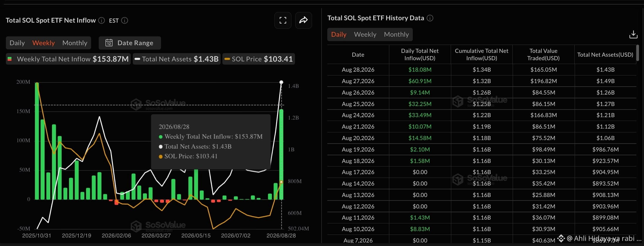Screen dimensions: 644x246
Task: Click the $30.13M value traded cell
Action: tap(544, 161)
